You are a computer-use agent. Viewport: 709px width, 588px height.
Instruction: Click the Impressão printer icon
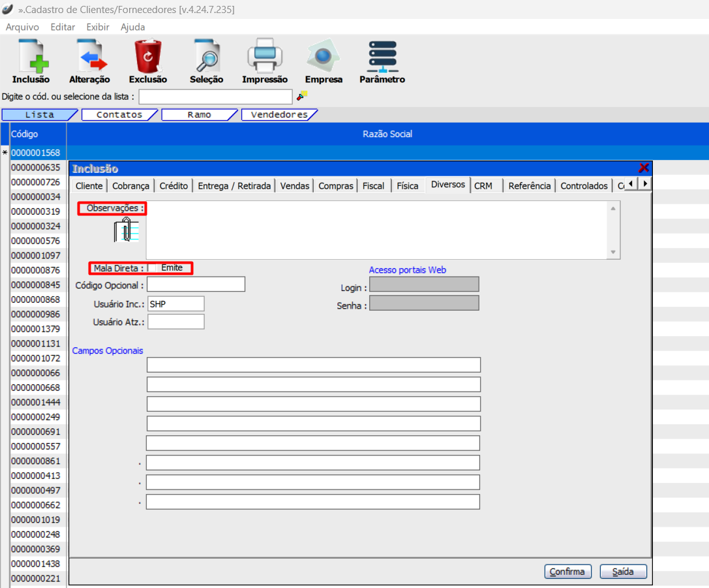tap(264, 57)
